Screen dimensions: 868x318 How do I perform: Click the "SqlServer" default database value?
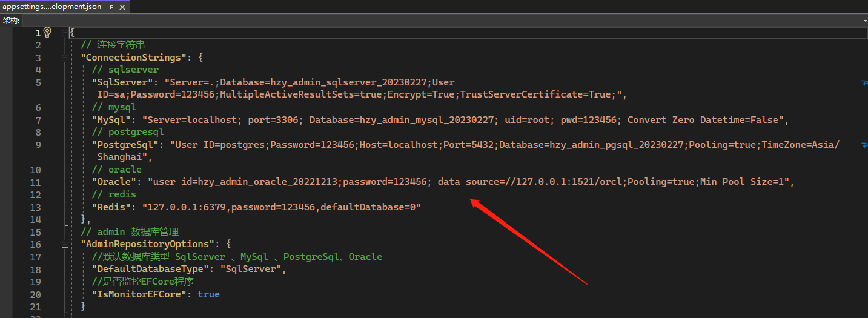(x=251, y=269)
